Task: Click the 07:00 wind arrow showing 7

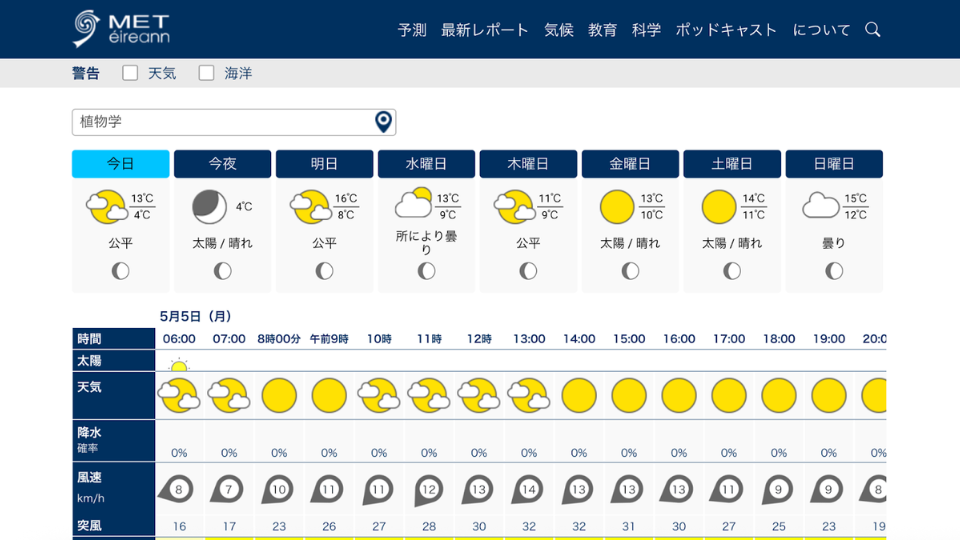Action: click(x=227, y=489)
